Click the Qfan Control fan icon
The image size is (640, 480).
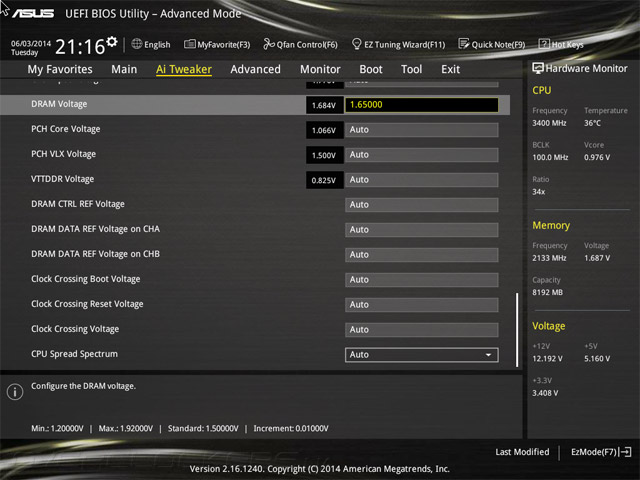click(x=269, y=44)
